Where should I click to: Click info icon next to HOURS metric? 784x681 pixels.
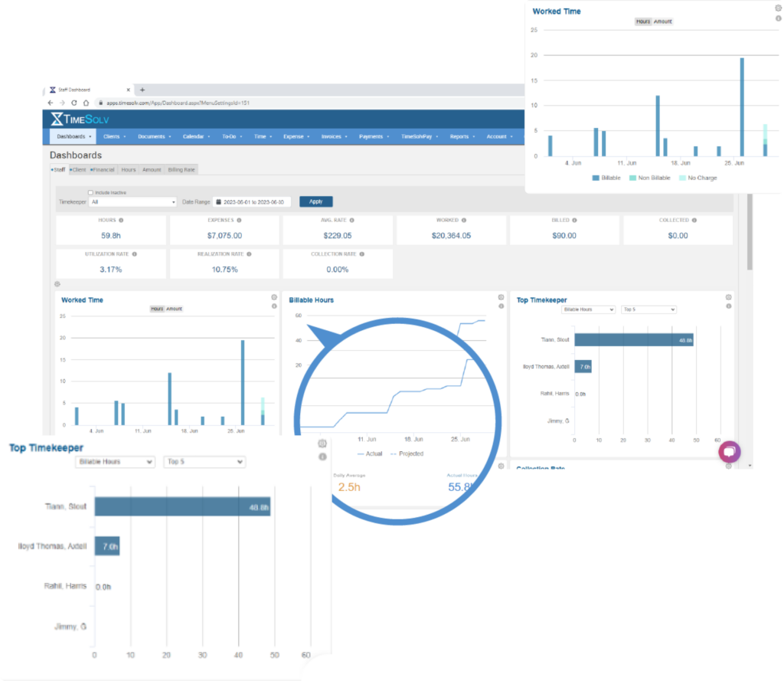[x=121, y=220]
